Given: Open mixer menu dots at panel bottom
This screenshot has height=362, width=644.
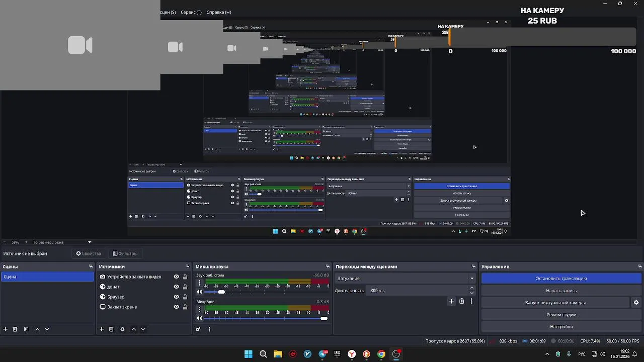Looking at the screenshot, I should coord(209,329).
